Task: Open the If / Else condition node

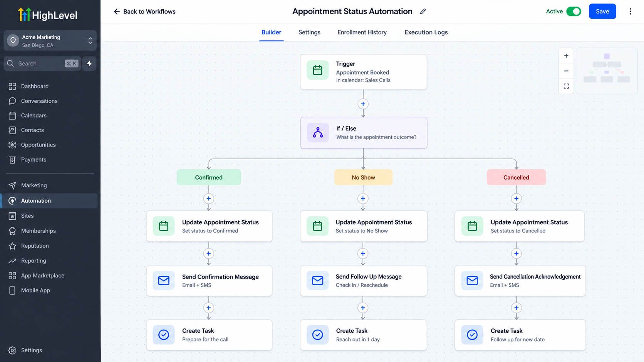Action: click(x=364, y=133)
